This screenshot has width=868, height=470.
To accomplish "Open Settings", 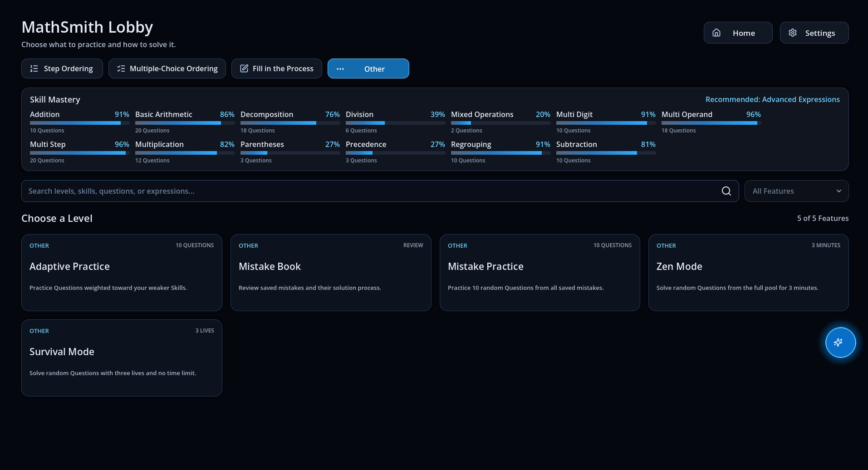I will (814, 33).
